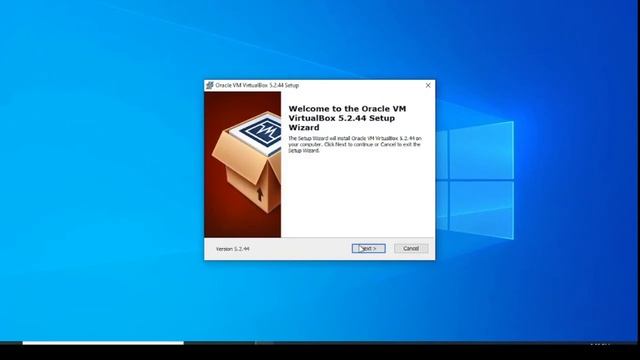
Task: Click the Next button in setup wizard
Action: click(369, 248)
